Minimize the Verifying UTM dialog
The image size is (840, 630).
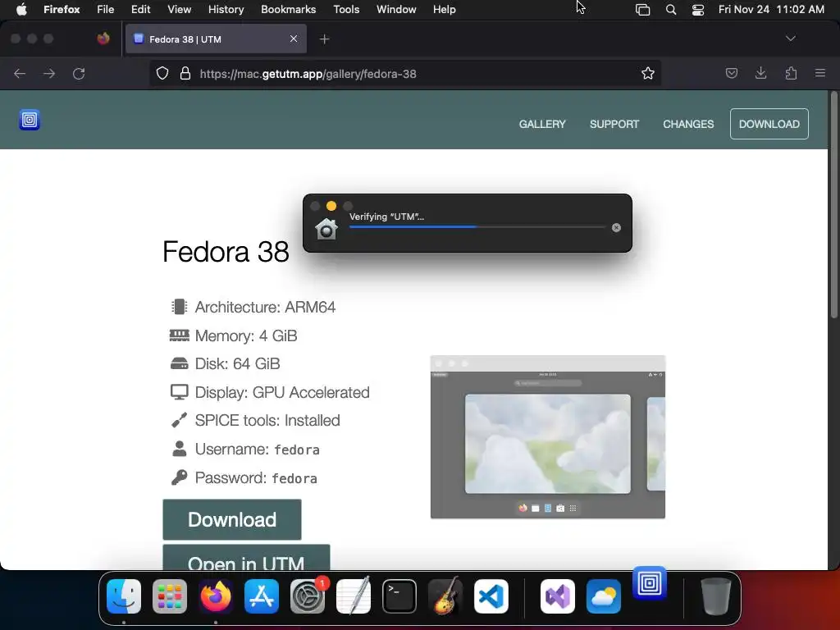click(331, 206)
